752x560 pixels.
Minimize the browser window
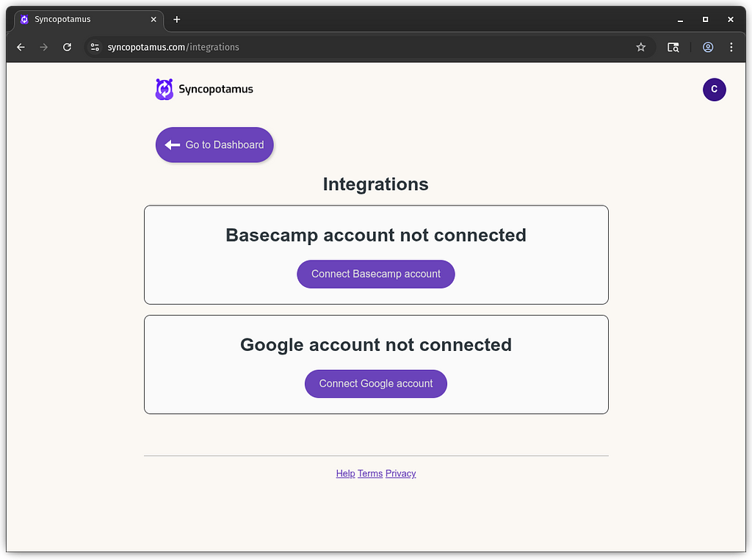coord(680,20)
